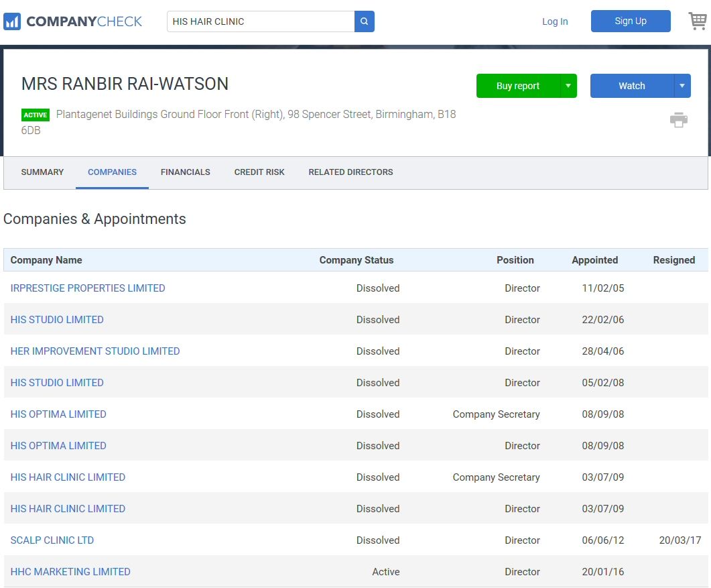
Task: Click the appointed date 11/02/05
Action: point(603,288)
